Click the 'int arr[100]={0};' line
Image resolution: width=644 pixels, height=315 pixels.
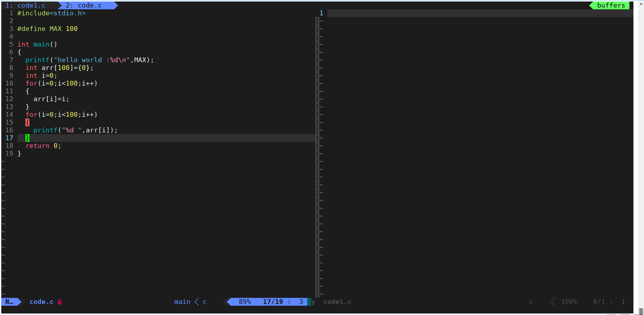click(x=59, y=68)
